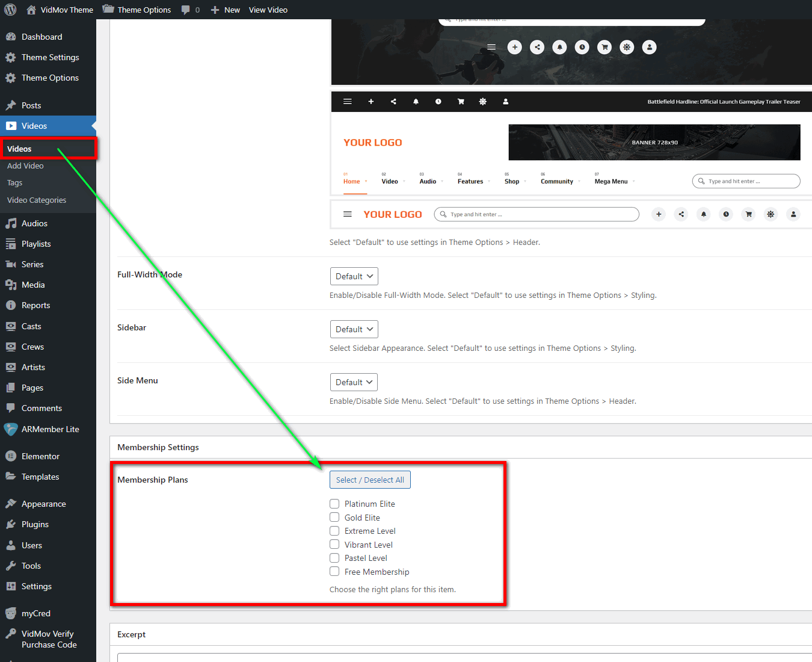Expand the Sidebar appearance dropdown
The width and height of the screenshot is (812, 662).
click(354, 329)
